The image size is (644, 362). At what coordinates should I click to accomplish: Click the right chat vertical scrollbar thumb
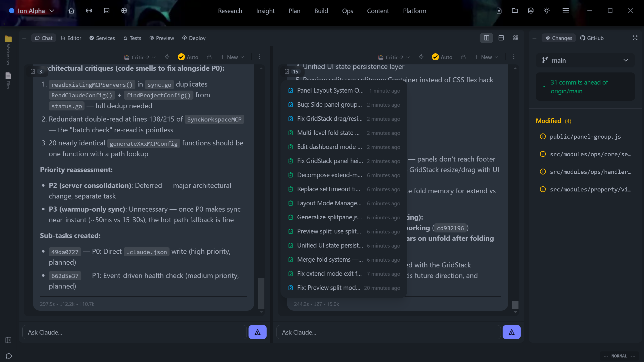(515, 305)
